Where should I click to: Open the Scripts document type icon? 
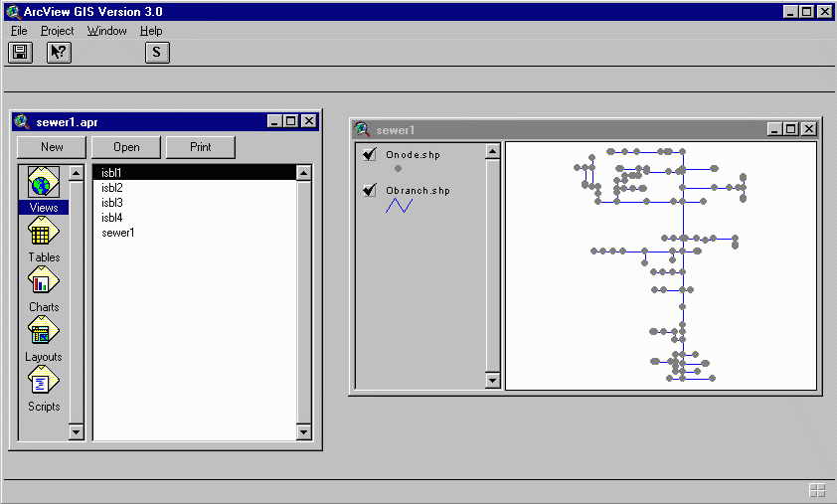pyautogui.click(x=43, y=383)
